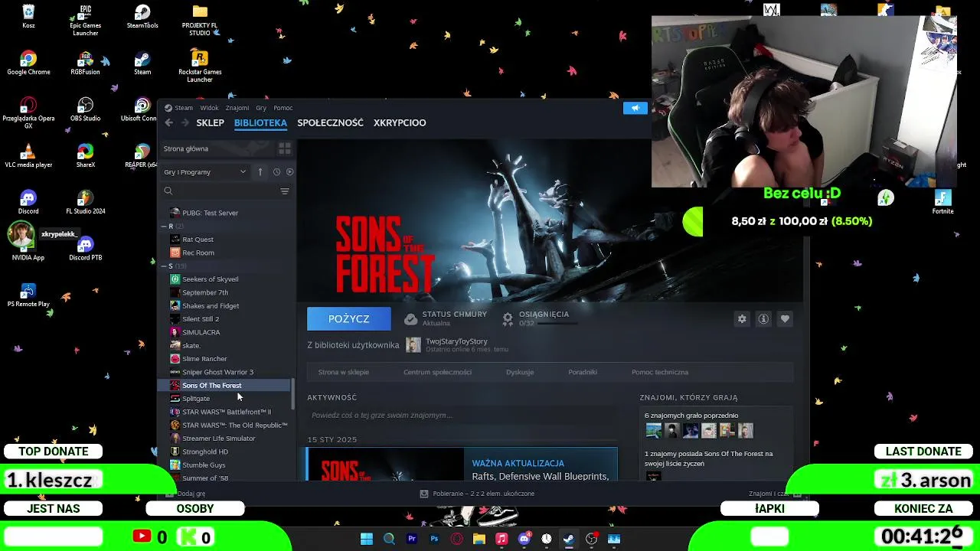Open the Poradniki link

(583, 372)
